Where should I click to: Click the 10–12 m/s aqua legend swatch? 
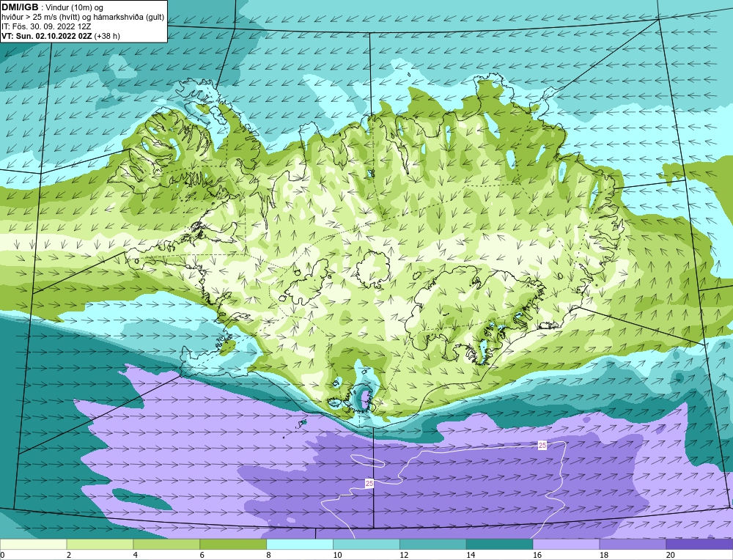pyautogui.click(x=366, y=544)
